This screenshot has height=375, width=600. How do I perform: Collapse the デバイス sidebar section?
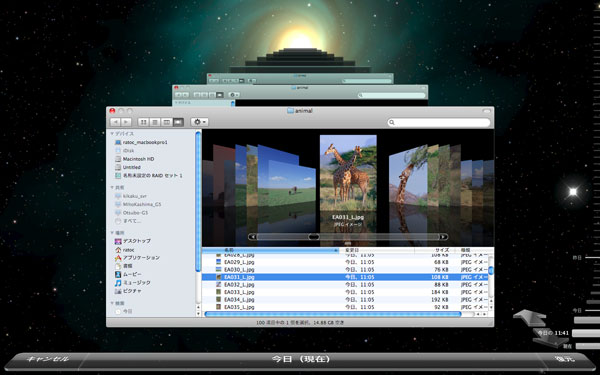click(x=112, y=134)
